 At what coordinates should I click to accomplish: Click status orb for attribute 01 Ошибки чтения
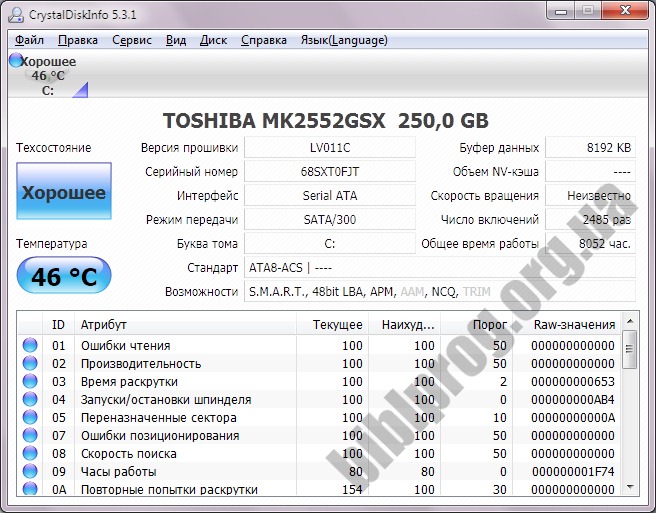tap(30, 345)
